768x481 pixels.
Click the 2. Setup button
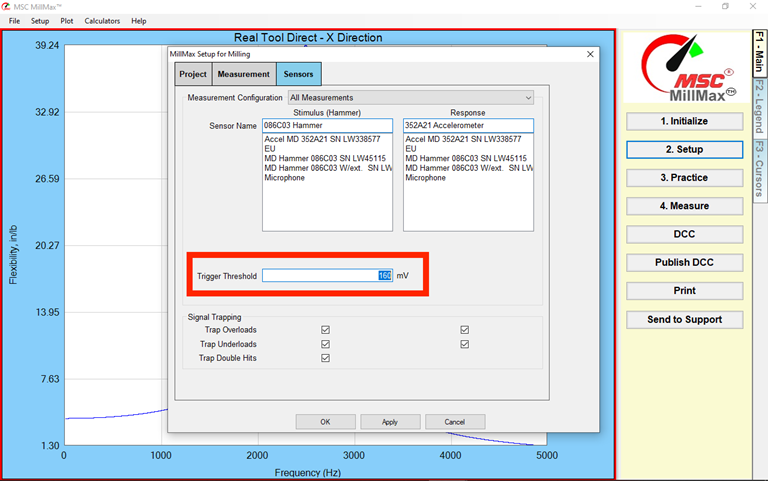click(684, 149)
